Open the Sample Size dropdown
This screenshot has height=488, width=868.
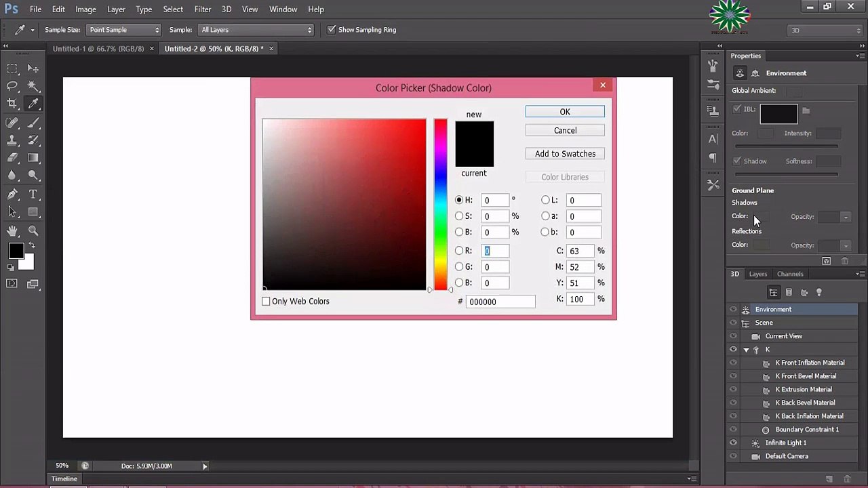click(x=123, y=30)
